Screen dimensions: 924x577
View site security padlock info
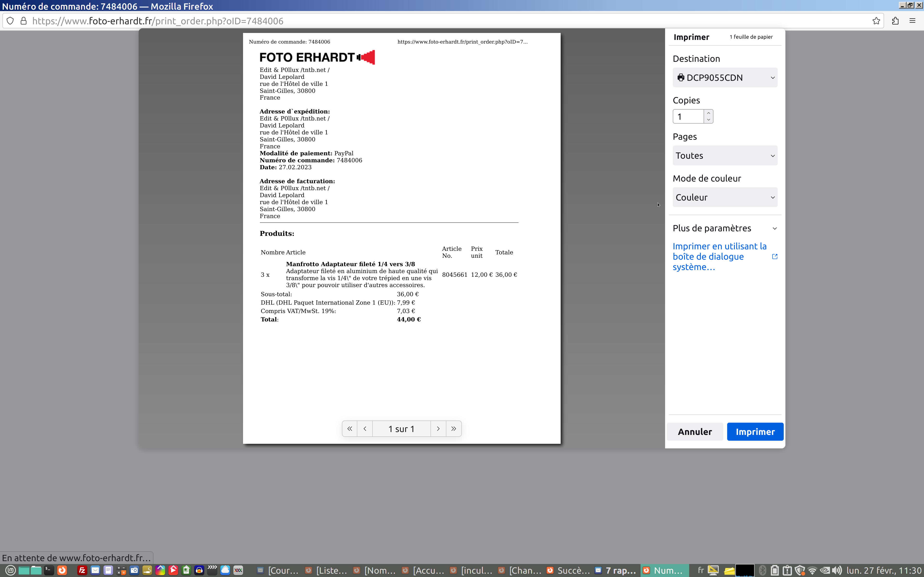[x=24, y=21]
